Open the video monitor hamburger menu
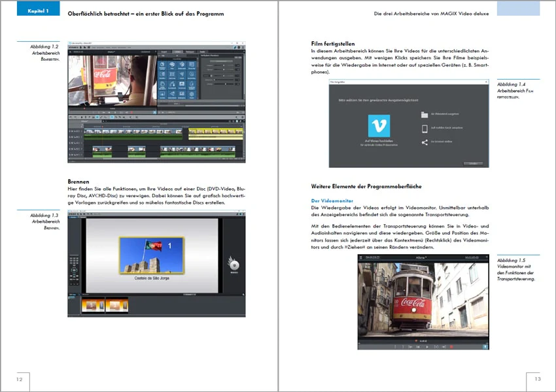The width and height of the screenshot is (556, 392). click(x=361, y=257)
